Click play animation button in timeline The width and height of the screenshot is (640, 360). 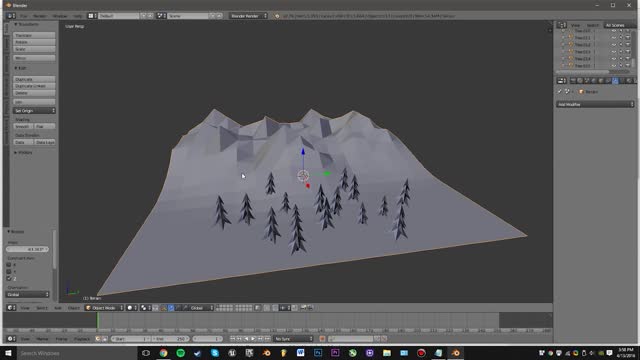[253, 339]
